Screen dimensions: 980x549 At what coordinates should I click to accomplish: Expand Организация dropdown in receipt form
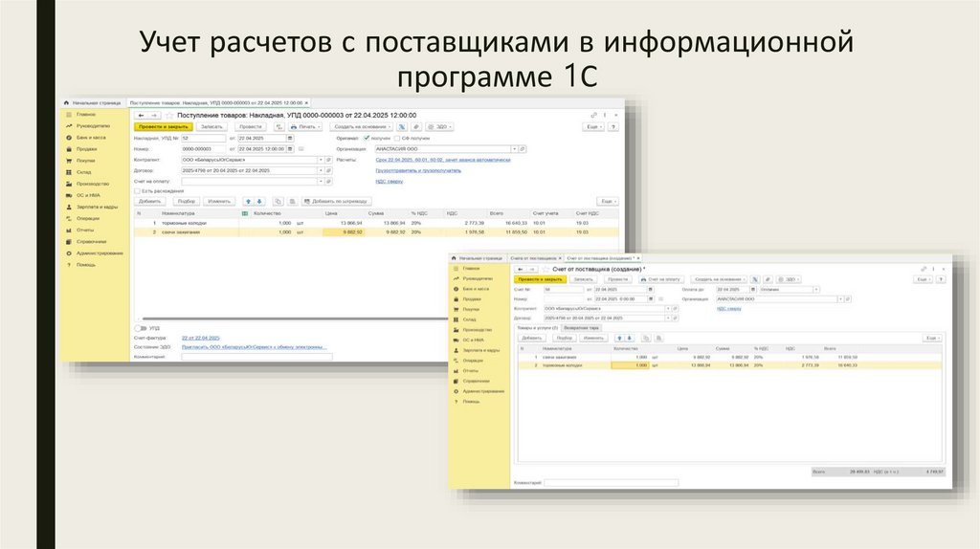pos(514,149)
